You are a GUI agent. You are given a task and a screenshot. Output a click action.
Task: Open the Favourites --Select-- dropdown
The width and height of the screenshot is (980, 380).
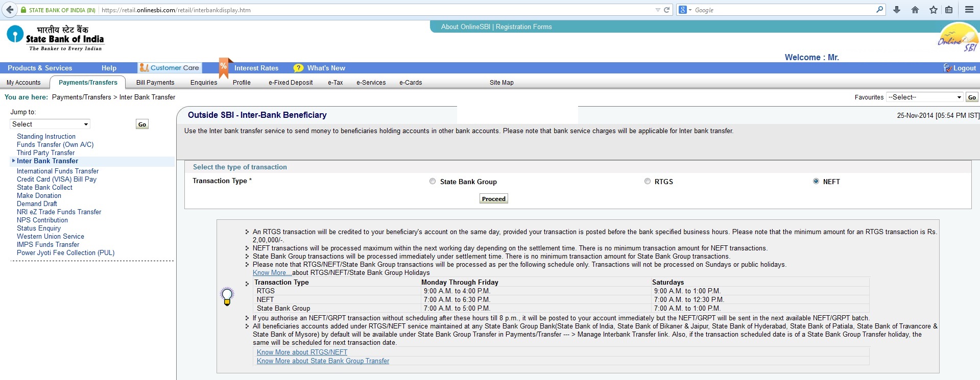[x=925, y=97]
